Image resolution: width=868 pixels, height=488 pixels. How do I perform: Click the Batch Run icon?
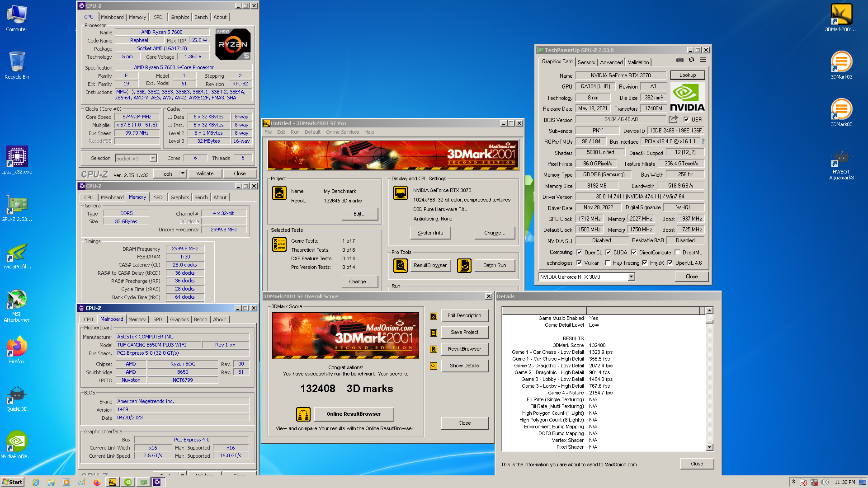(464, 266)
